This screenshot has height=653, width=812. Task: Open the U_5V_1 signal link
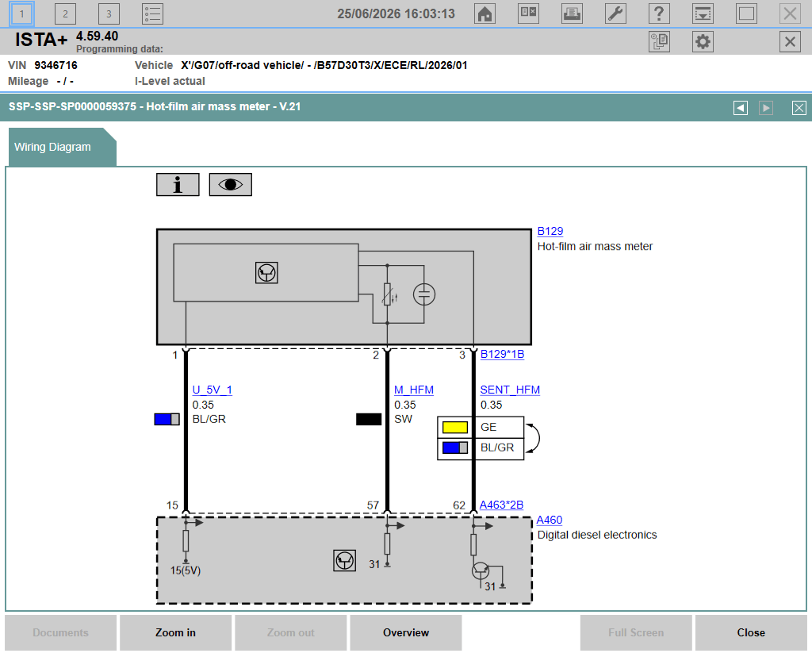click(x=213, y=390)
